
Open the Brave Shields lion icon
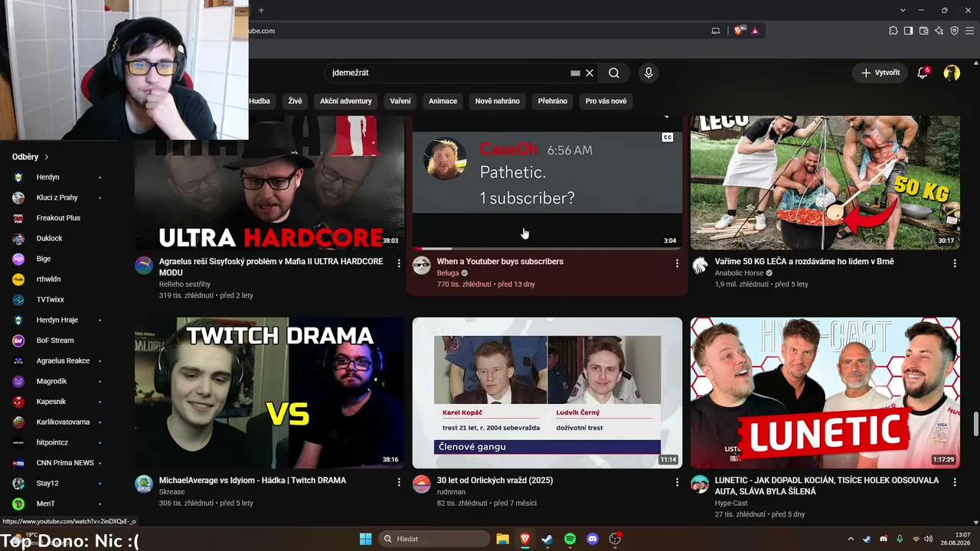pyautogui.click(x=738, y=31)
